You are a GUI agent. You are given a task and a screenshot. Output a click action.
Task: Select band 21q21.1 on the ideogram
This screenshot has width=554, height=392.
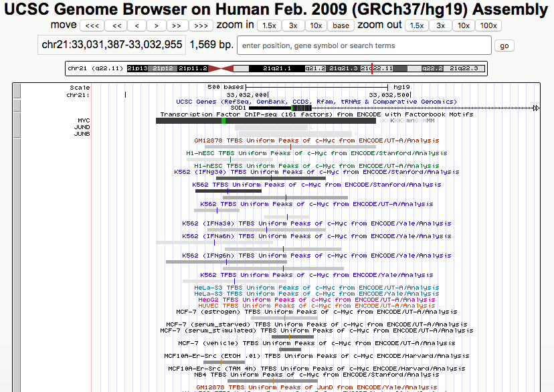click(x=276, y=68)
